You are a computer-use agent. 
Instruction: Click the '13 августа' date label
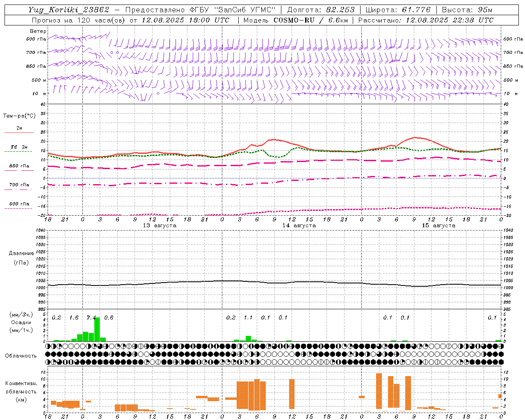tap(160, 226)
